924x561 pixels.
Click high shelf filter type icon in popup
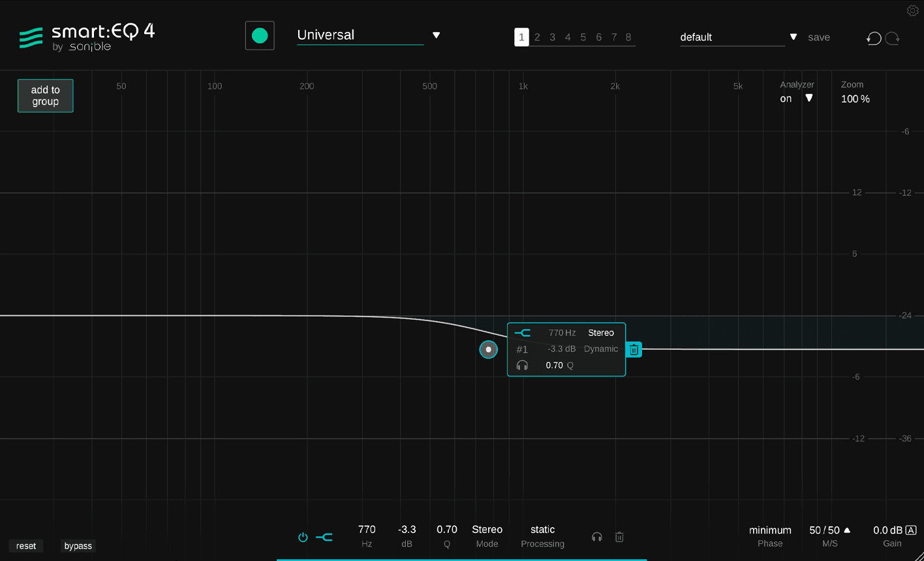pos(523,333)
